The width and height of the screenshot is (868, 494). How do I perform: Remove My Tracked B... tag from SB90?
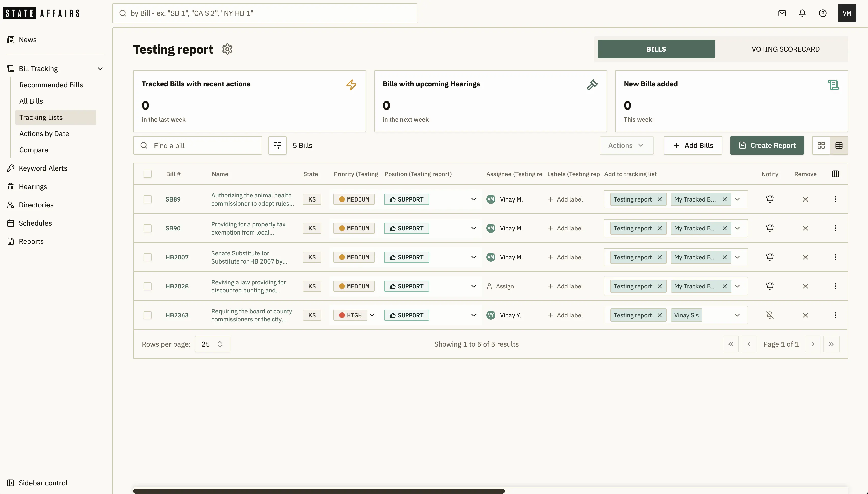(724, 228)
